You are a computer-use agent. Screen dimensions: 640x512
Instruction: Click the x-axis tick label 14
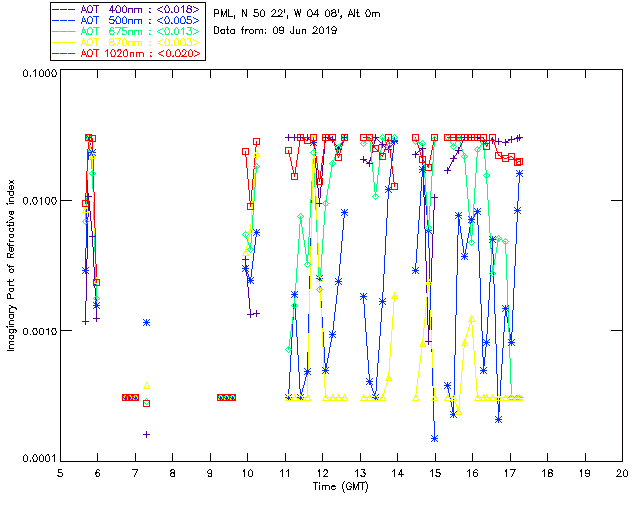(398, 473)
